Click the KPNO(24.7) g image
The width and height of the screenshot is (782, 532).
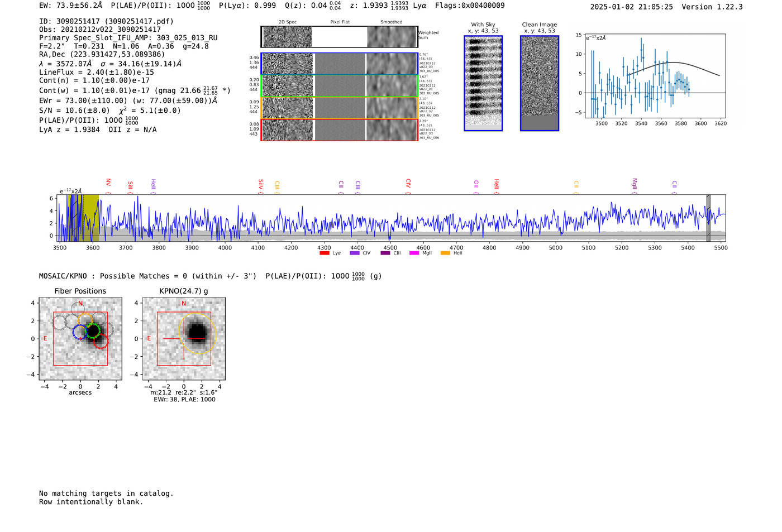click(184, 339)
